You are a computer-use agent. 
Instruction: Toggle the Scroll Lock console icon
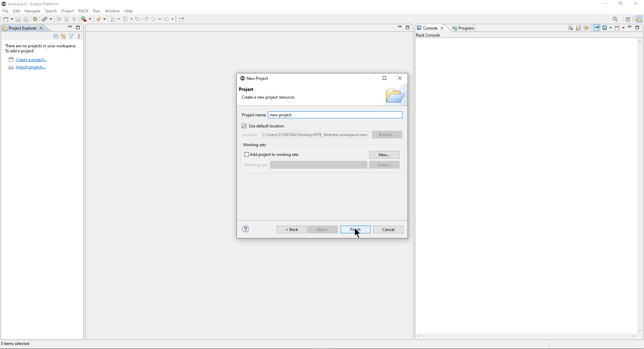(x=579, y=28)
